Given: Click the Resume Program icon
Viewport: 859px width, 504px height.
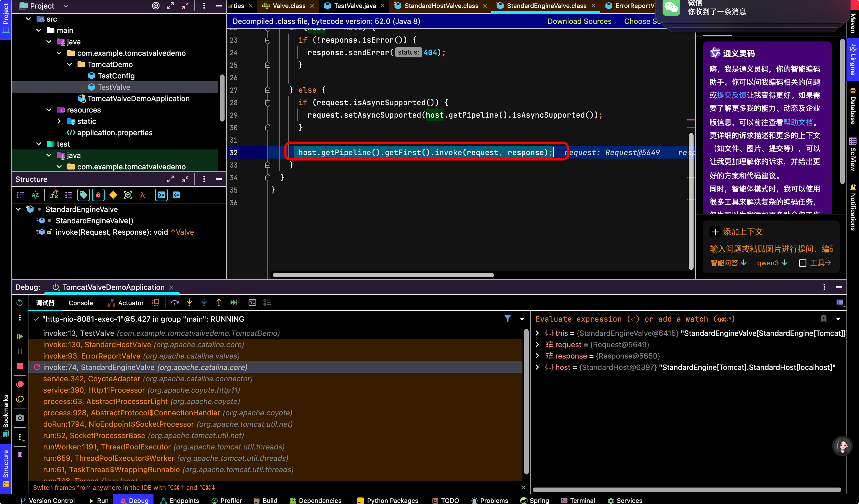Looking at the screenshot, I should tap(20, 336).
